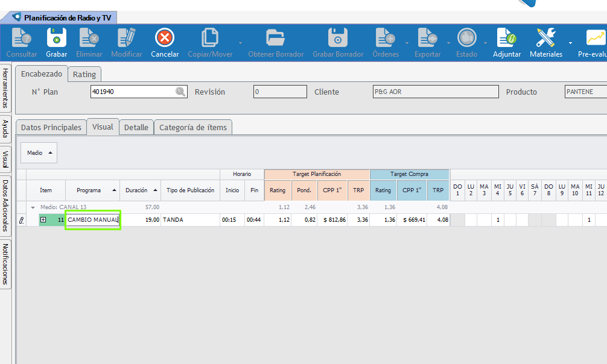Open the Materiales dropdown arrow

pyautogui.click(x=570, y=43)
